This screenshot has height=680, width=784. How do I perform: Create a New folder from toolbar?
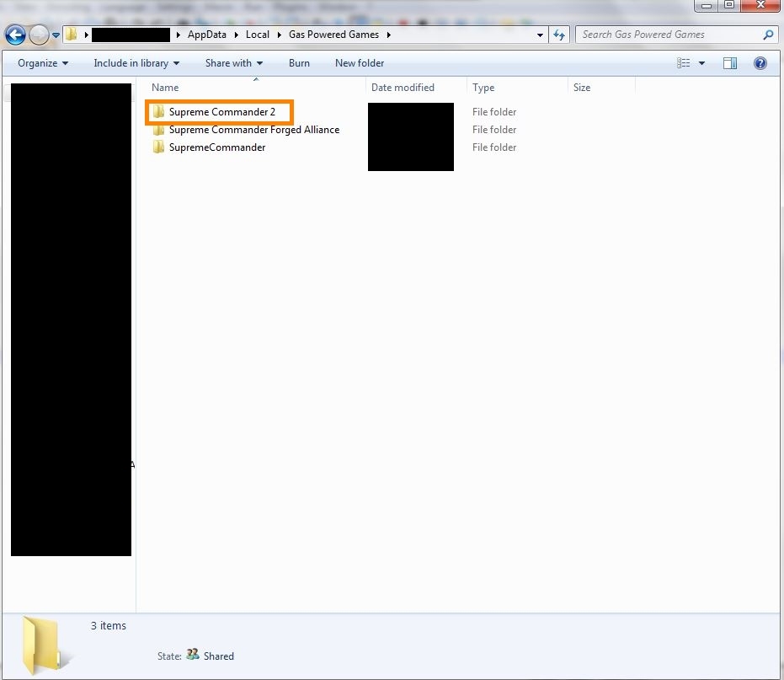coord(360,63)
